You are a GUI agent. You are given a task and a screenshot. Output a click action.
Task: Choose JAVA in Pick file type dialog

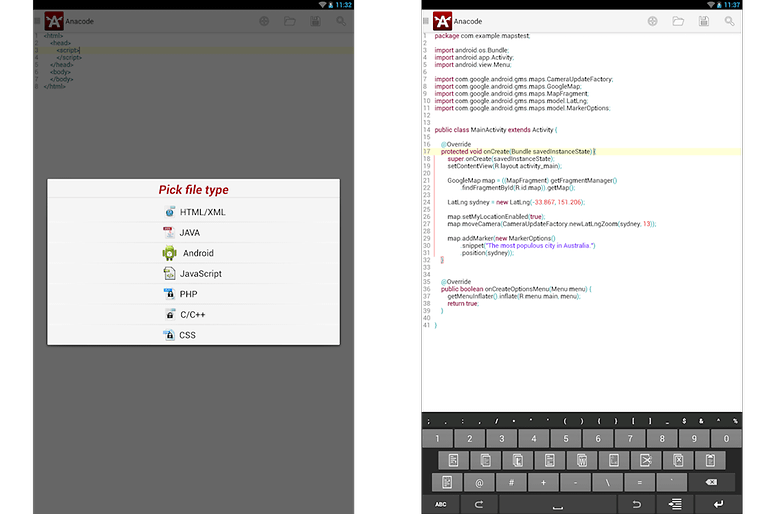(x=194, y=232)
